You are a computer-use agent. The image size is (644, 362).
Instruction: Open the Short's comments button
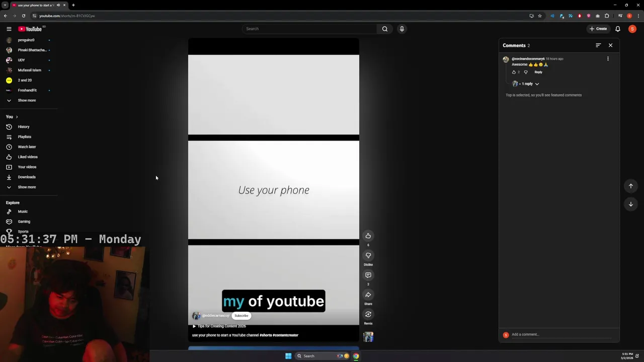pyautogui.click(x=368, y=275)
